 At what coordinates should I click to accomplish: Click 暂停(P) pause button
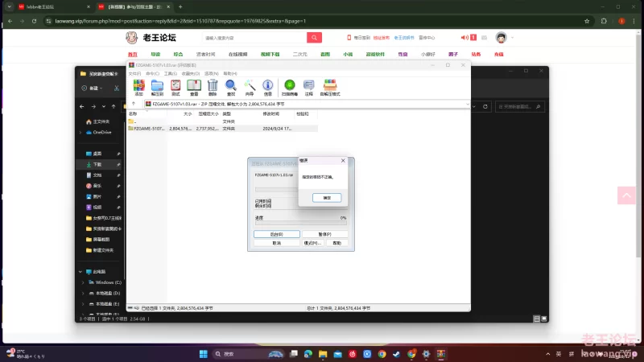tap(325, 234)
